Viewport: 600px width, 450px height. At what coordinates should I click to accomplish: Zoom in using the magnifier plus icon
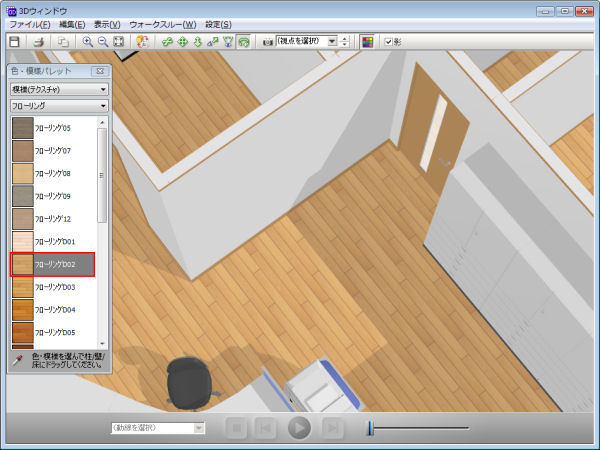88,42
